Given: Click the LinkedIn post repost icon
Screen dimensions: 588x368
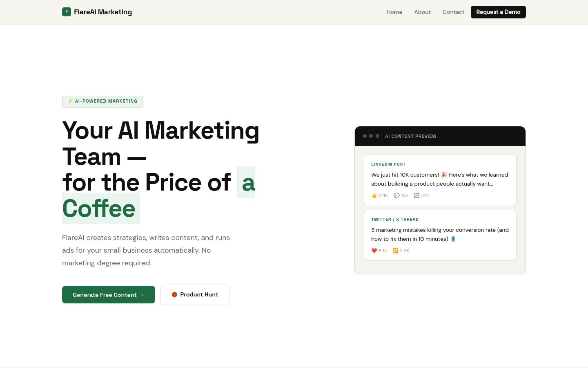Looking at the screenshot, I should [416, 195].
